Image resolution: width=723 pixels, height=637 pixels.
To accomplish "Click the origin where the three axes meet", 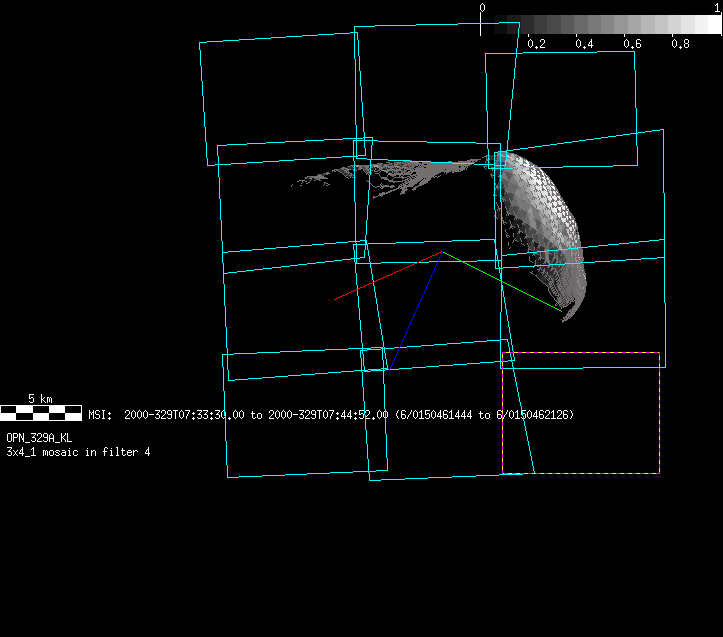I will click(x=441, y=252).
